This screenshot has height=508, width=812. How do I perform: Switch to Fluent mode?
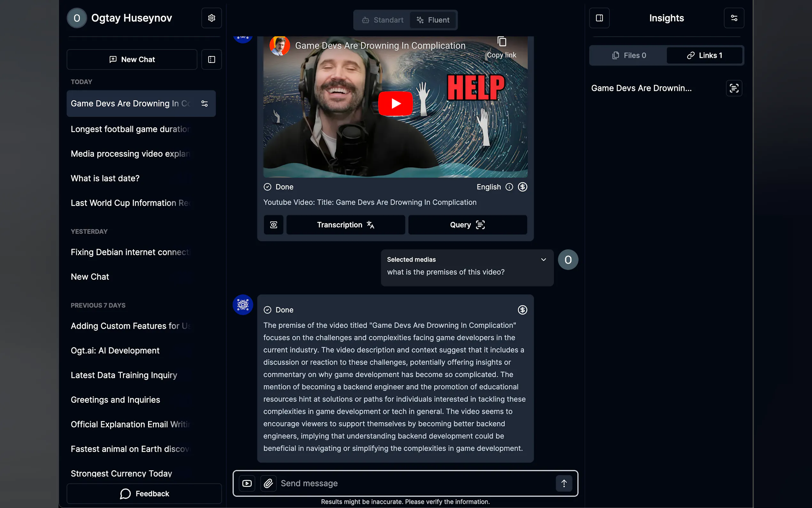point(433,20)
